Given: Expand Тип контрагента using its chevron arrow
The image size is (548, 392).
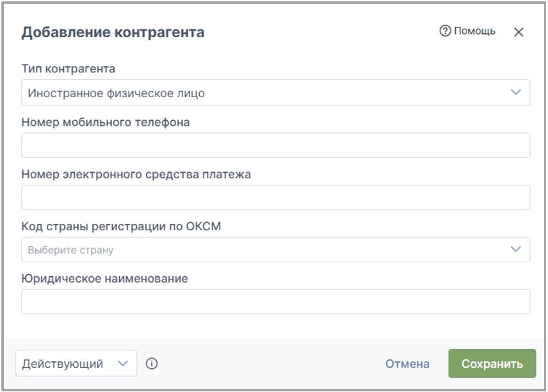Looking at the screenshot, I should click(516, 93).
